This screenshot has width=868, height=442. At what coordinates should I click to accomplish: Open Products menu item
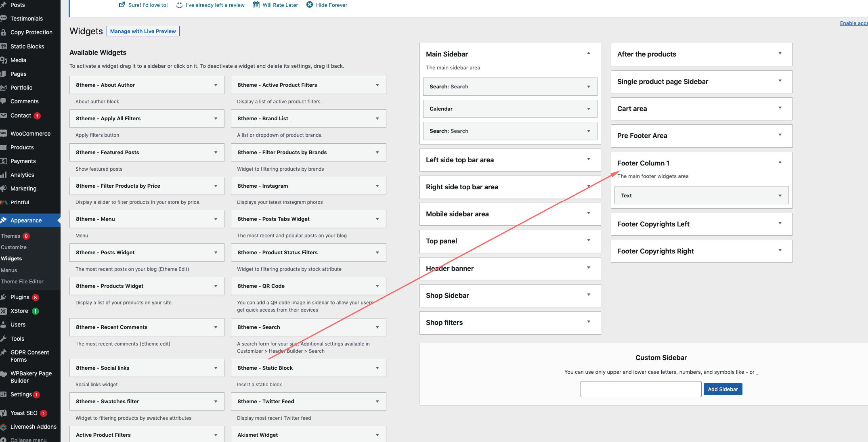point(22,147)
